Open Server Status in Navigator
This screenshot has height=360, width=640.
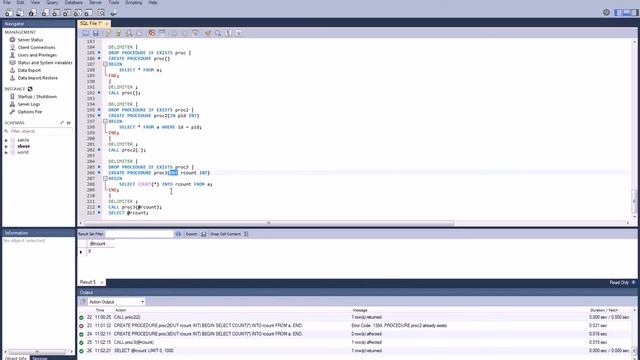30,40
